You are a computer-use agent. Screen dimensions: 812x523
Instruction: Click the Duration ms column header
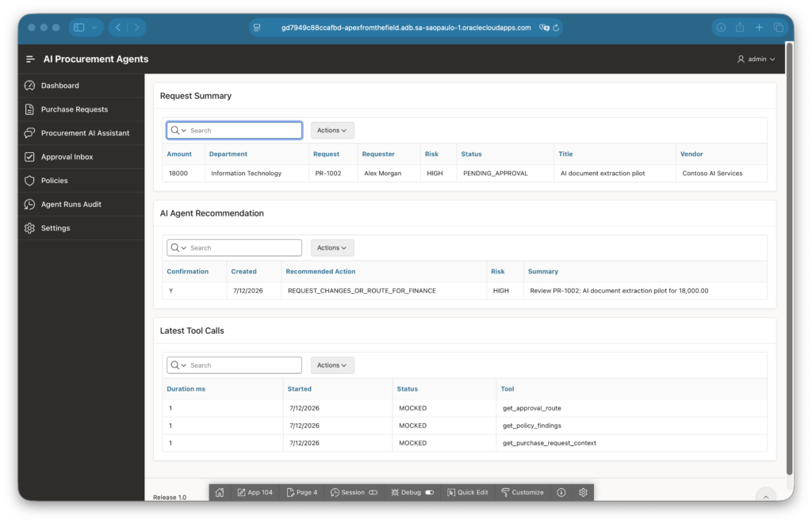(186, 389)
